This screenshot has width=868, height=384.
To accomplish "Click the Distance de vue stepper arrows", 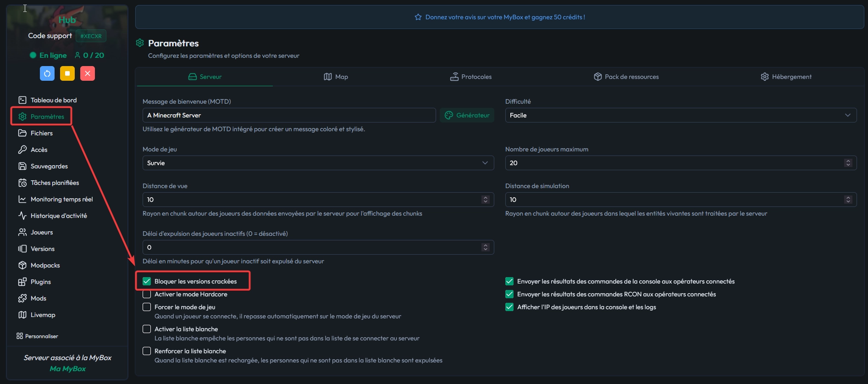I will pyautogui.click(x=485, y=200).
